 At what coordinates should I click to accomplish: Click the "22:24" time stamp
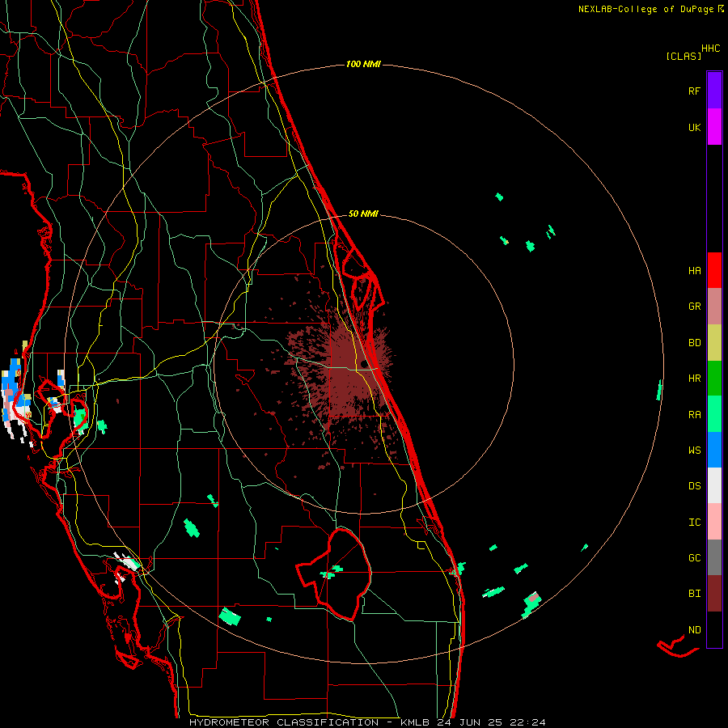[x=527, y=722]
